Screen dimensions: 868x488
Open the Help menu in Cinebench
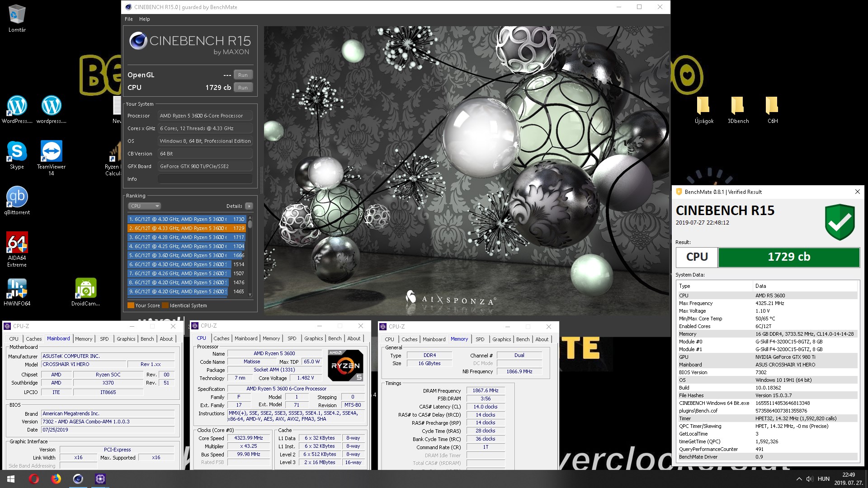click(144, 19)
